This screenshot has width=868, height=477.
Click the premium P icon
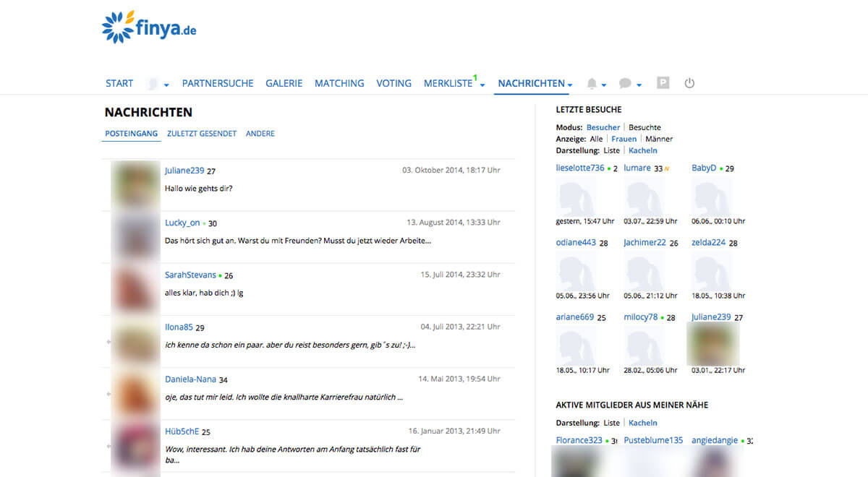[663, 83]
